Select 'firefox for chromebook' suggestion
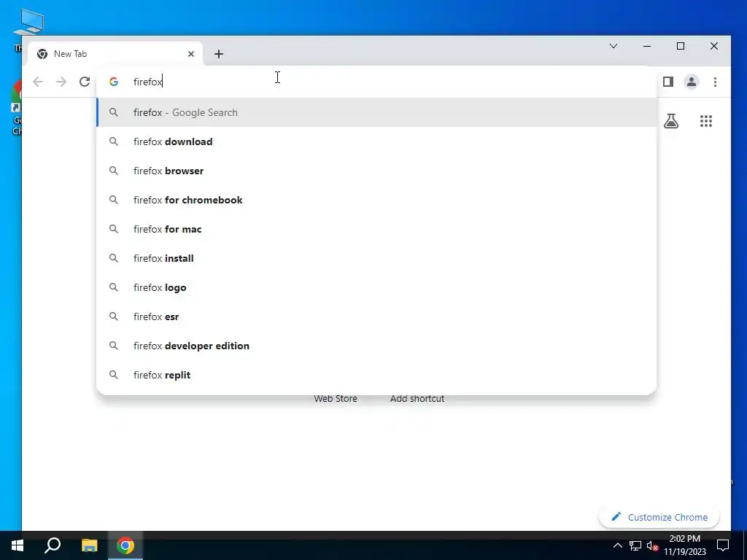Screen dimensions: 747x560 coord(376,200)
